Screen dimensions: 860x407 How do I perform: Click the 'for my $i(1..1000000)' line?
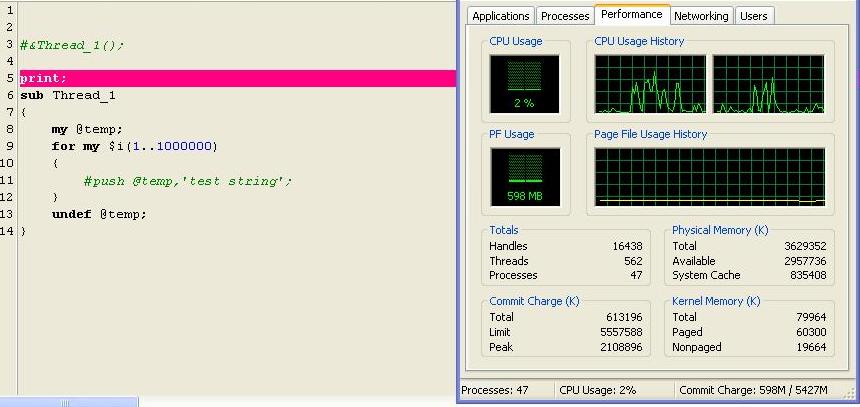[x=135, y=146]
